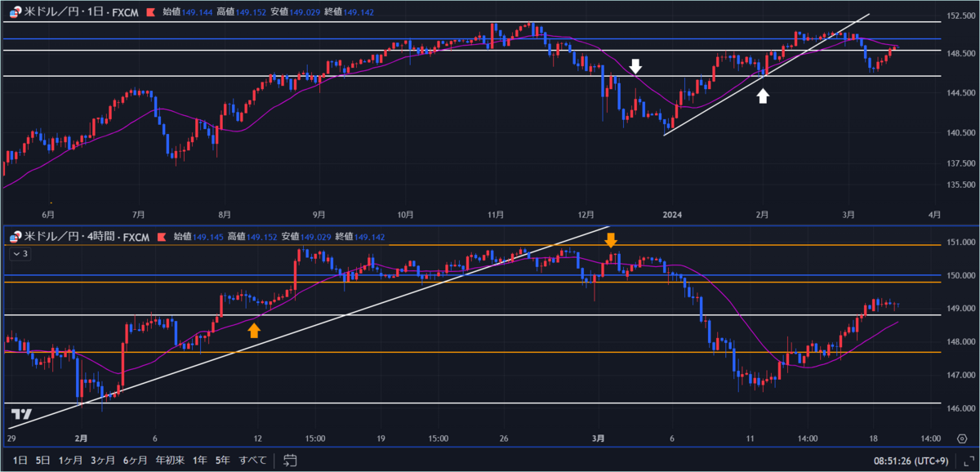Collapse the indicators list via the chevron

[18, 254]
